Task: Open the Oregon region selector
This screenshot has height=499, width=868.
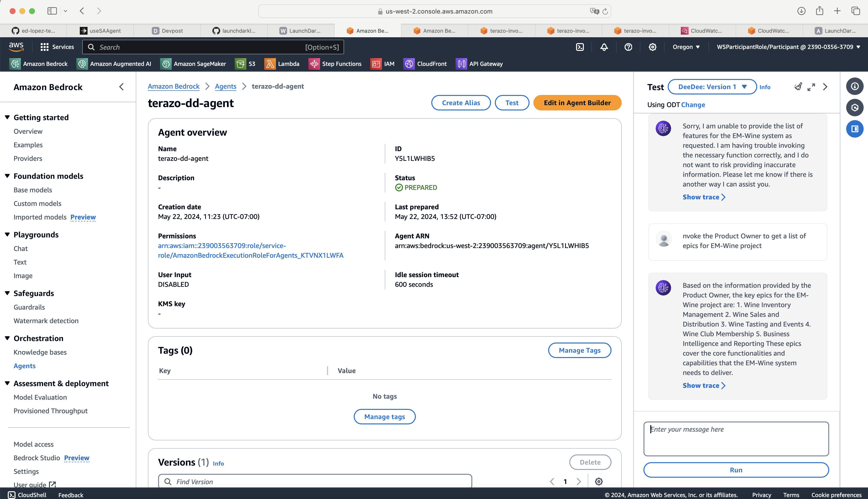Action: coord(686,47)
